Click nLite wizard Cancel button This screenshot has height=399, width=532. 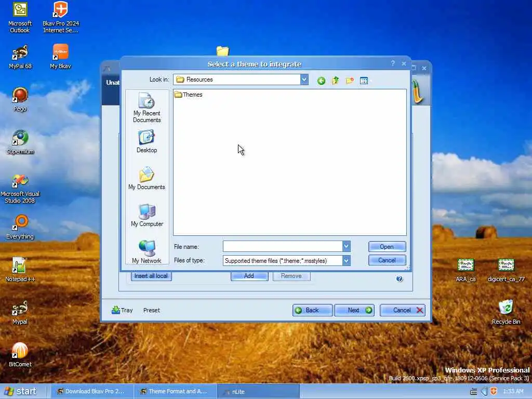(403, 310)
